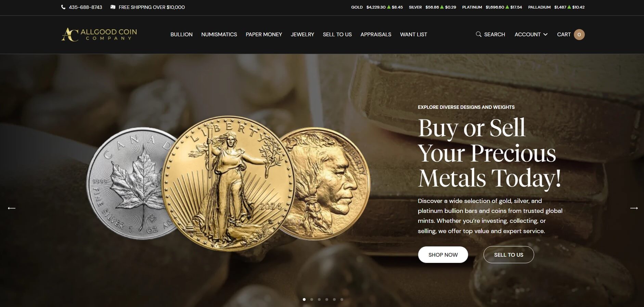
Task: Open the Paper Money menu item
Action: pos(264,35)
